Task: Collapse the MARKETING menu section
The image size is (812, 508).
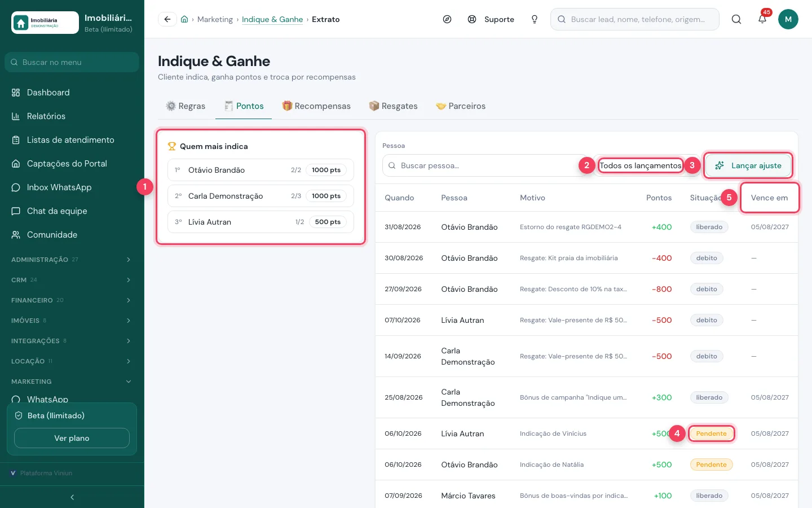Action: [72, 382]
